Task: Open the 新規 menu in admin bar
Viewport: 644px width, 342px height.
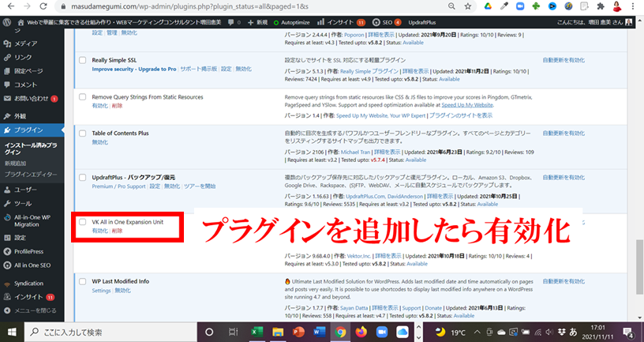Action: click(258, 22)
